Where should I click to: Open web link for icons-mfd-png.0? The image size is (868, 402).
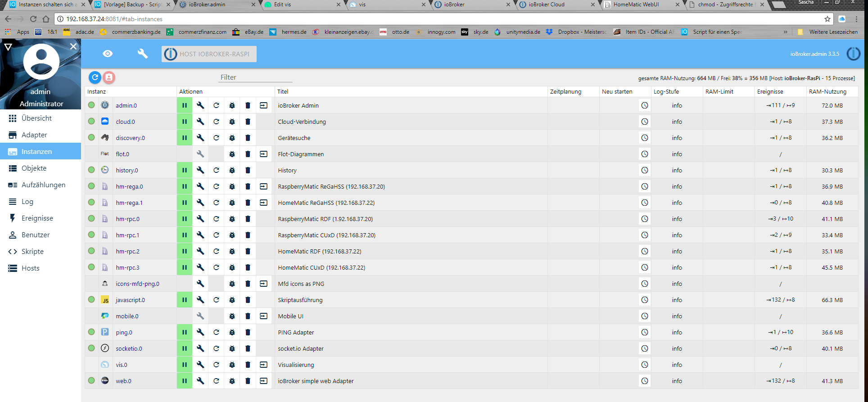click(x=263, y=284)
